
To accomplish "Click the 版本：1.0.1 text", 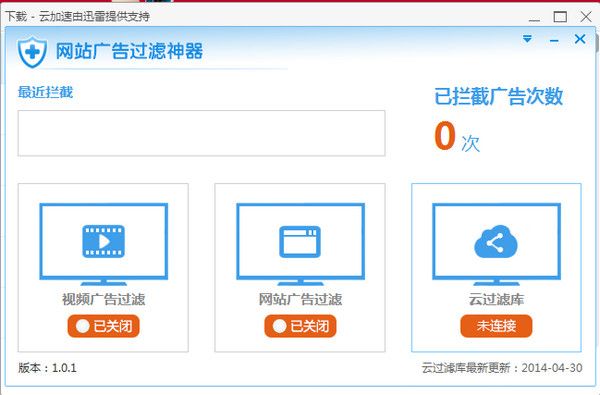I will pyautogui.click(x=47, y=368).
